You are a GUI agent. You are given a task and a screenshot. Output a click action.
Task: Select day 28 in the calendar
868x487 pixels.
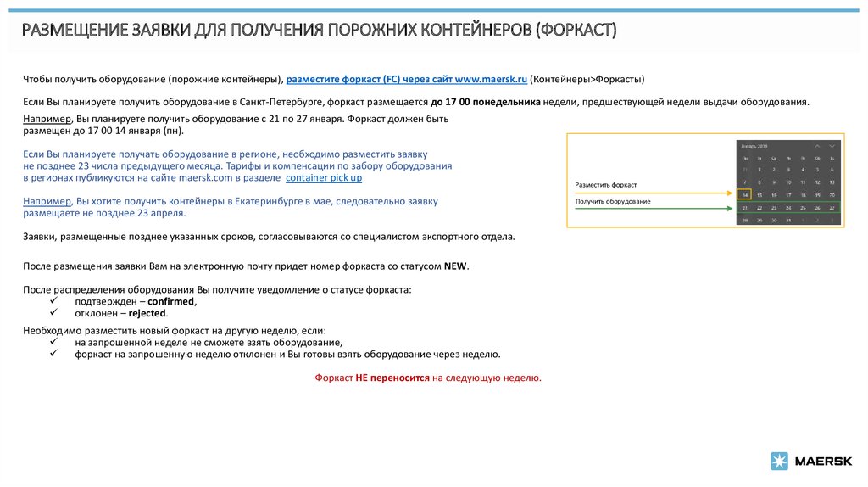click(x=745, y=221)
